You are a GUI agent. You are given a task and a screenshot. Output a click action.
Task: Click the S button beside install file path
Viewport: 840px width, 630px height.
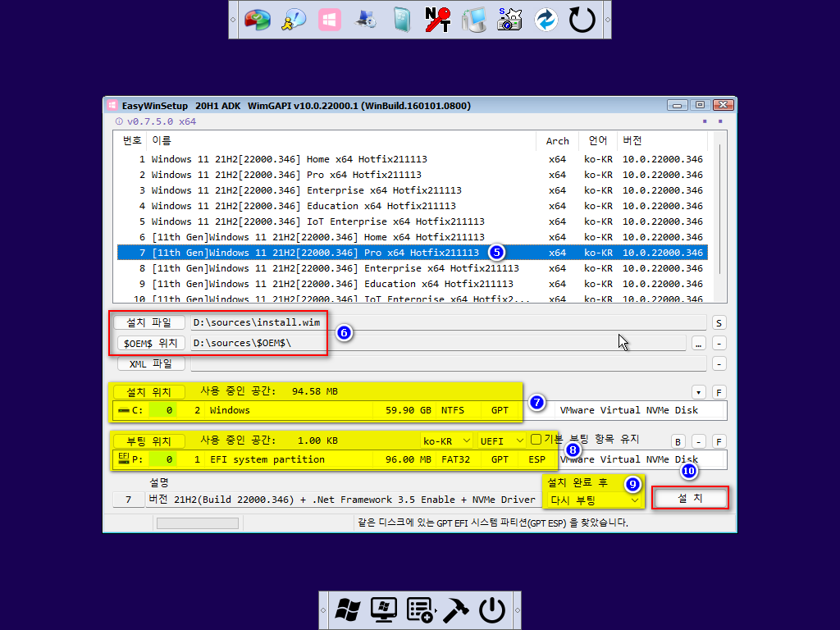[x=719, y=322]
